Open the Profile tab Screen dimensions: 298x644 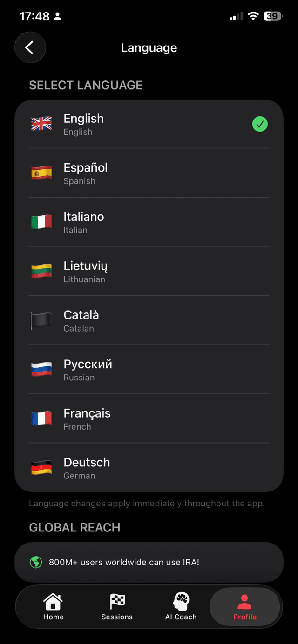[x=244, y=605]
